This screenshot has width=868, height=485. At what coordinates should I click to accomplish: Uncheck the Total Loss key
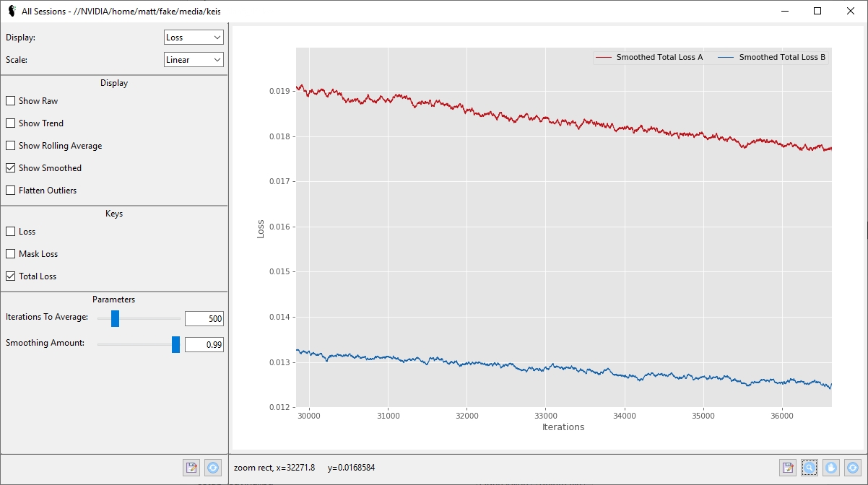tap(11, 276)
